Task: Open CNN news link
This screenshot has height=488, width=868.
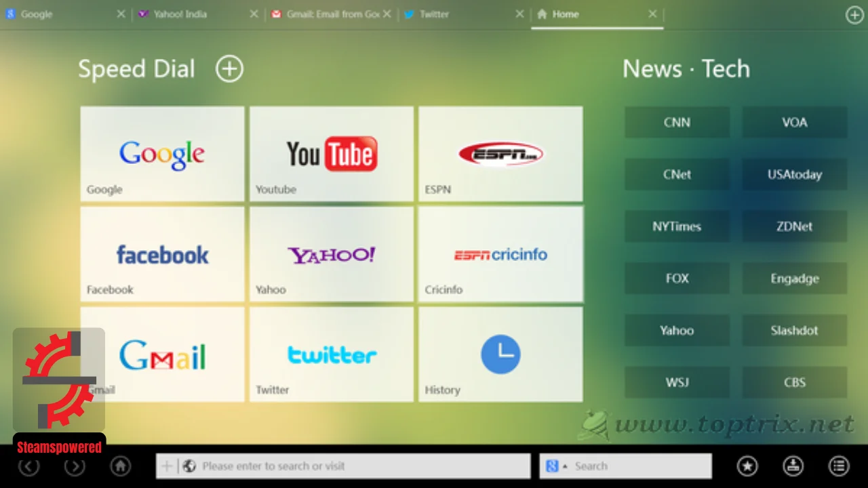Action: coord(677,123)
